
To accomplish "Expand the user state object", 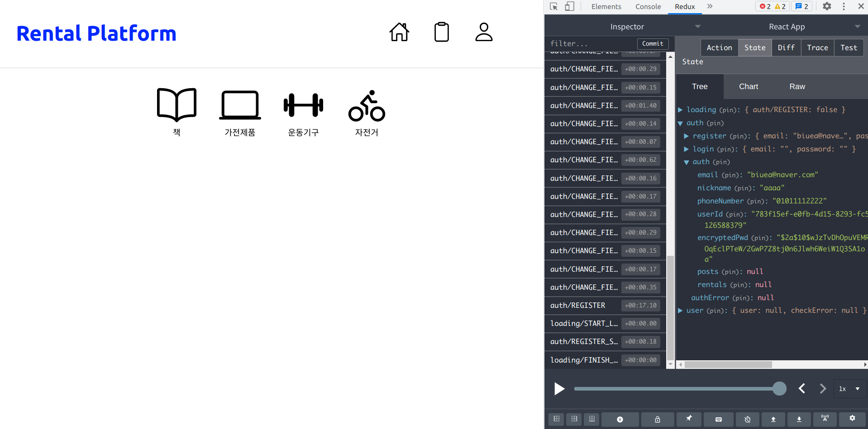I will click(x=681, y=311).
